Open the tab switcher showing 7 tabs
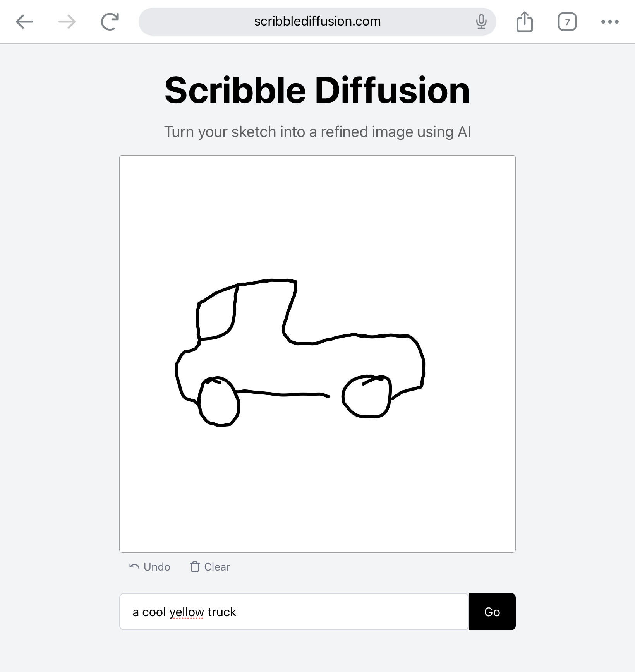 coord(567,22)
